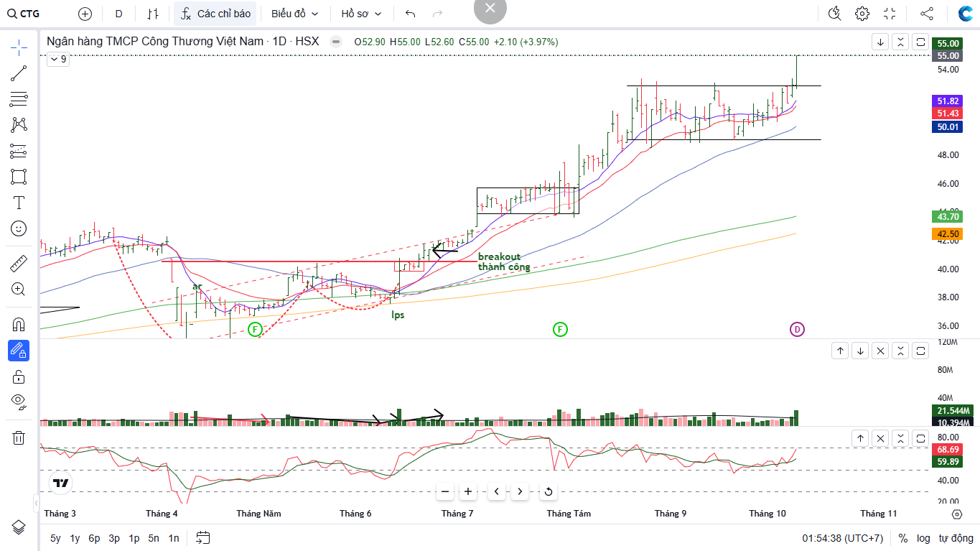The image size is (980, 551).
Task: Toggle log scale on price axis
Action: click(923, 538)
